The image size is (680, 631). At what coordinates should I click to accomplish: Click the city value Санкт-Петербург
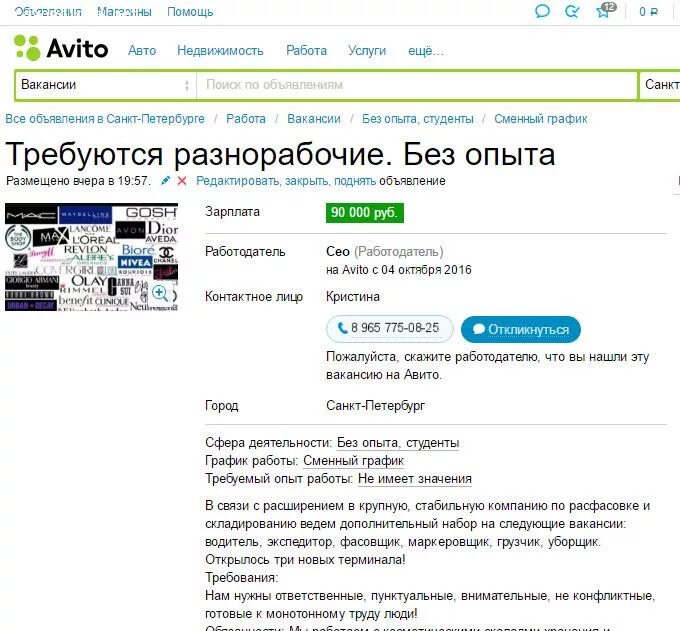click(376, 405)
